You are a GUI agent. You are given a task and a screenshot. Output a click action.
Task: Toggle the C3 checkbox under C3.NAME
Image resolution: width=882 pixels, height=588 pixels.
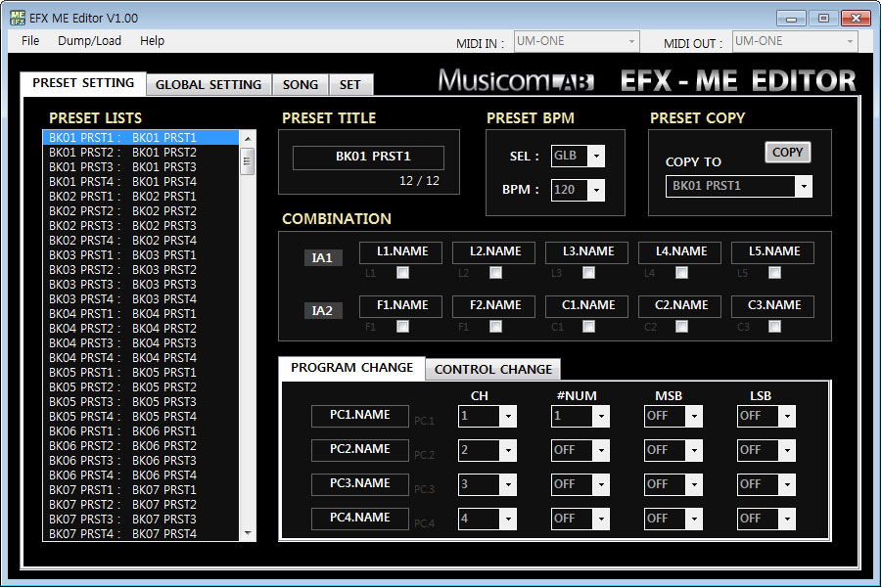(x=773, y=326)
